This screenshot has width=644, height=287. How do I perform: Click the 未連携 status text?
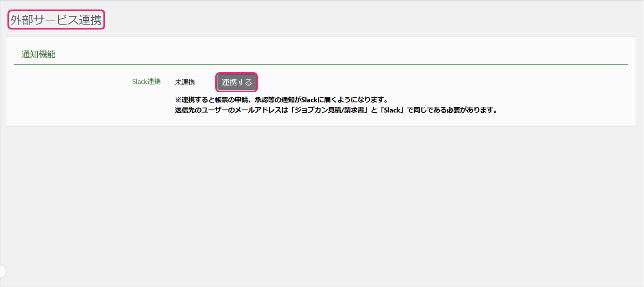pyautogui.click(x=185, y=82)
